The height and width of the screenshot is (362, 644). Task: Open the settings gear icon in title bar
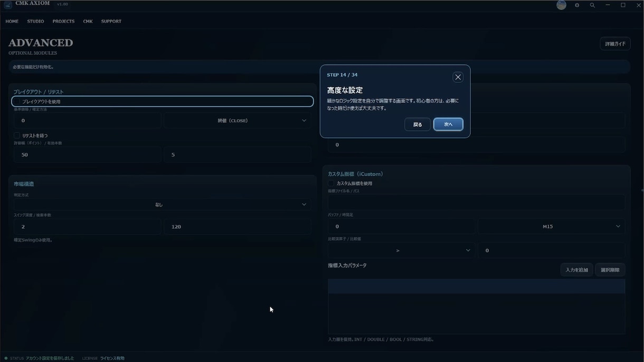pos(577,5)
